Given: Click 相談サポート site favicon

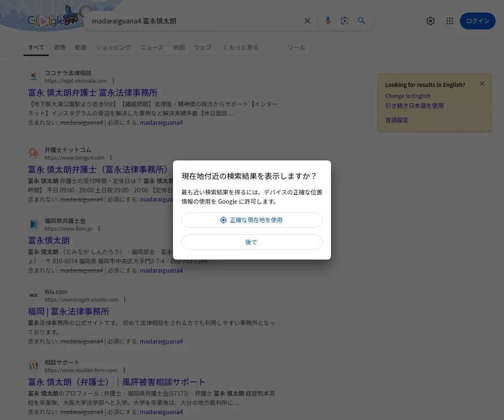Looking at the screenshot, I should [x=34, y=366].
